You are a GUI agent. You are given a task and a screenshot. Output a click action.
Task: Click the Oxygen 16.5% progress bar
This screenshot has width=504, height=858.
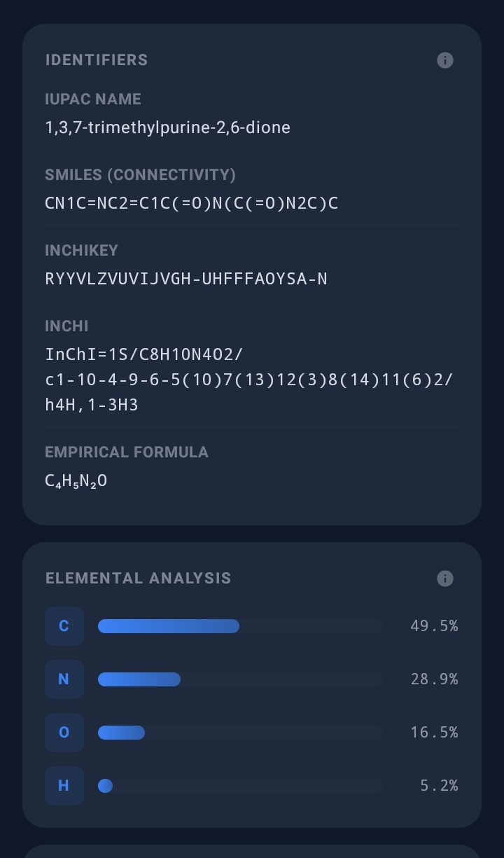(240, 733)
